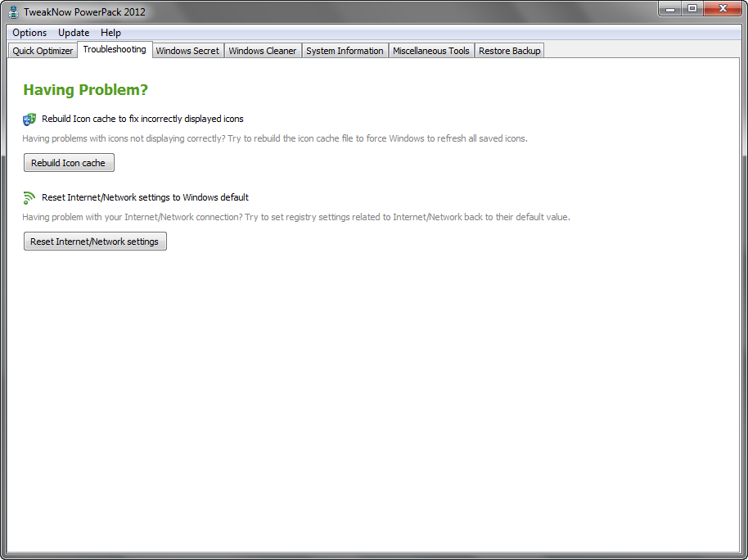Click the description about Internet/Network connection problem
The image size is (748, 560).
coord(296,217)
